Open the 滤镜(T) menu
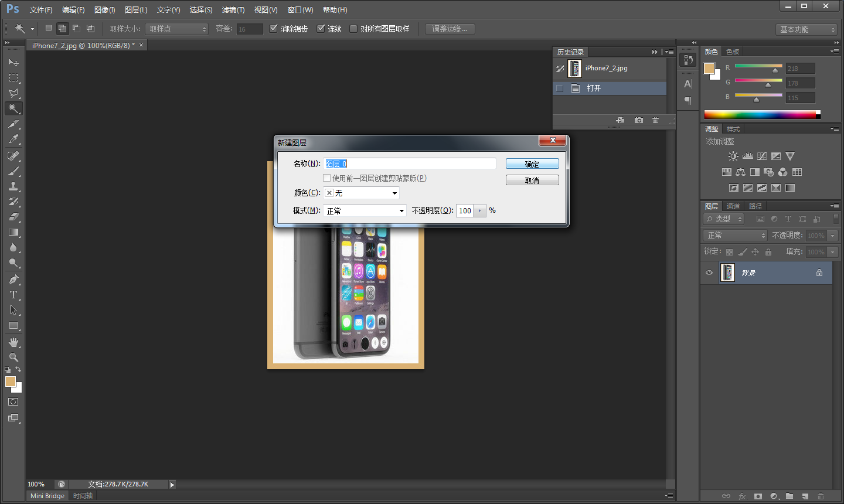844x504 pixels. (x=233, y=10)
